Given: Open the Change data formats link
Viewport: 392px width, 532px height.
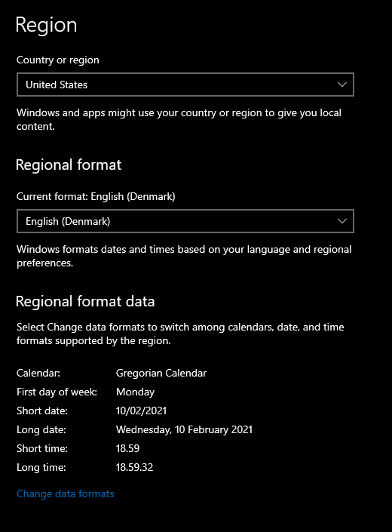Looking at the screenshot, I should (66, 494).
